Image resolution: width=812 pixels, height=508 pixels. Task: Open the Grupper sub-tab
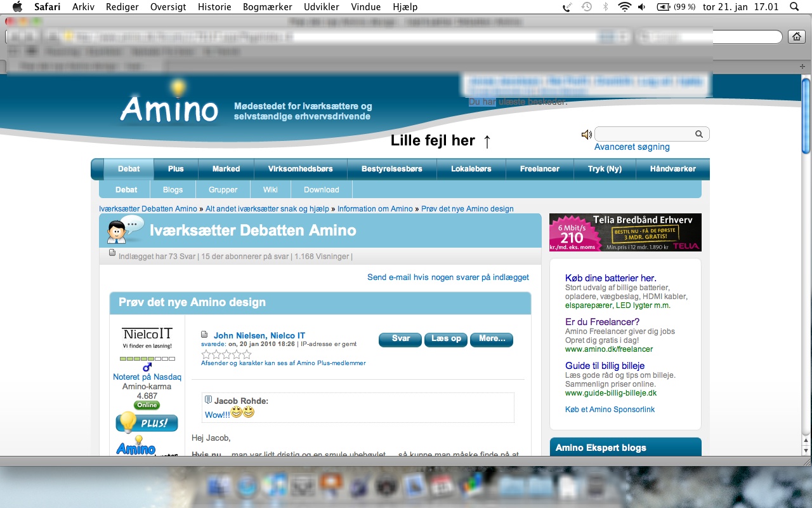(223, 189)
